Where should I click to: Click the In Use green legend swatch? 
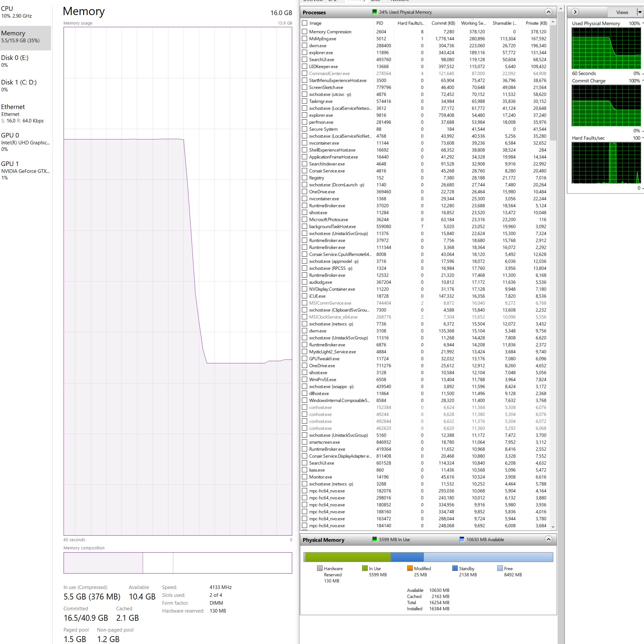coord(365,568)
